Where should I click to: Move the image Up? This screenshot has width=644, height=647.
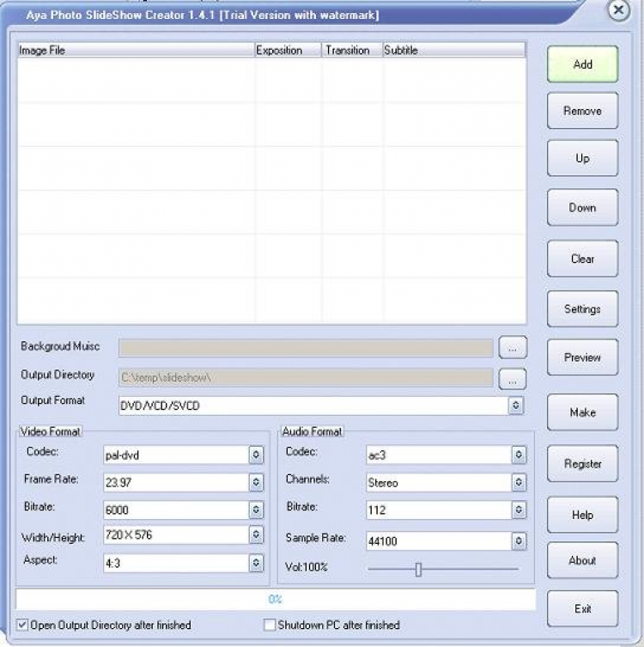tap(582, 158)
